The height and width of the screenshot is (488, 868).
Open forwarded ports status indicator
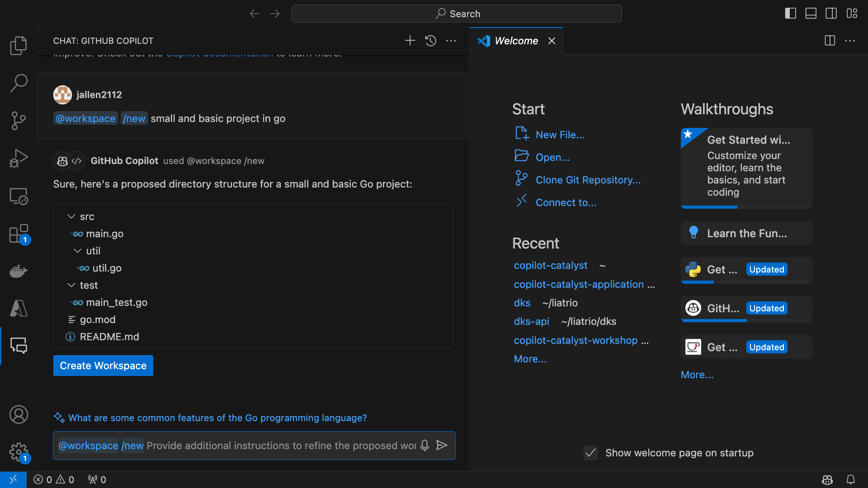[97, 479]
